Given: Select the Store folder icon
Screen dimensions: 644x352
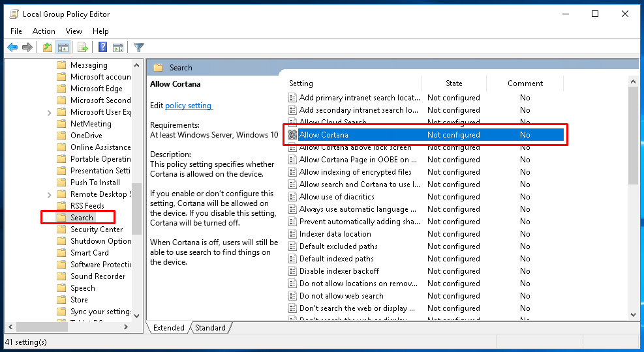Looking at the screenshot, I should point(61,300).
